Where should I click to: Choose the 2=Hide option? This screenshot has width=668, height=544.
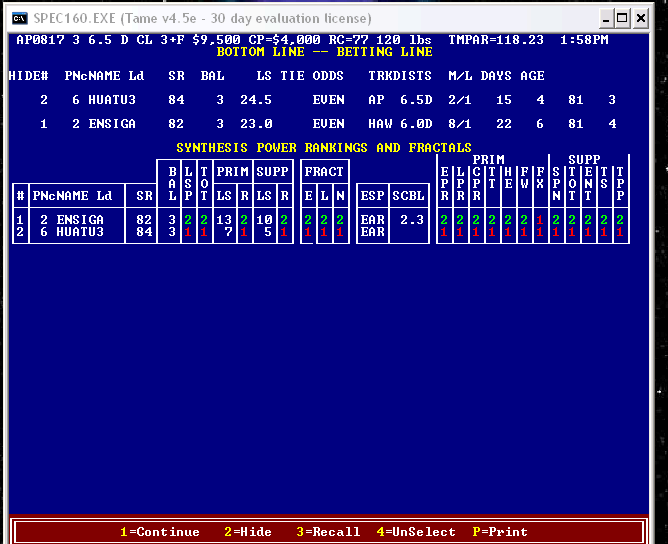click(248, 532)
